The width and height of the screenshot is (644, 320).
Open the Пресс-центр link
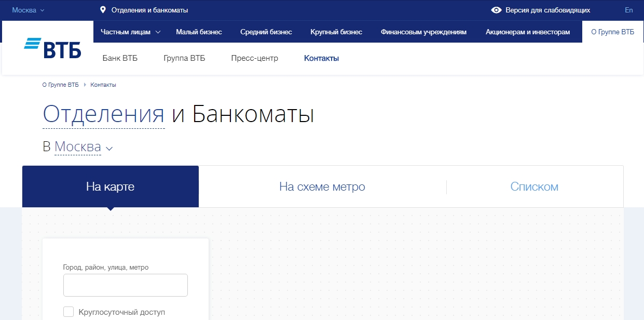(x=254, y=58)
